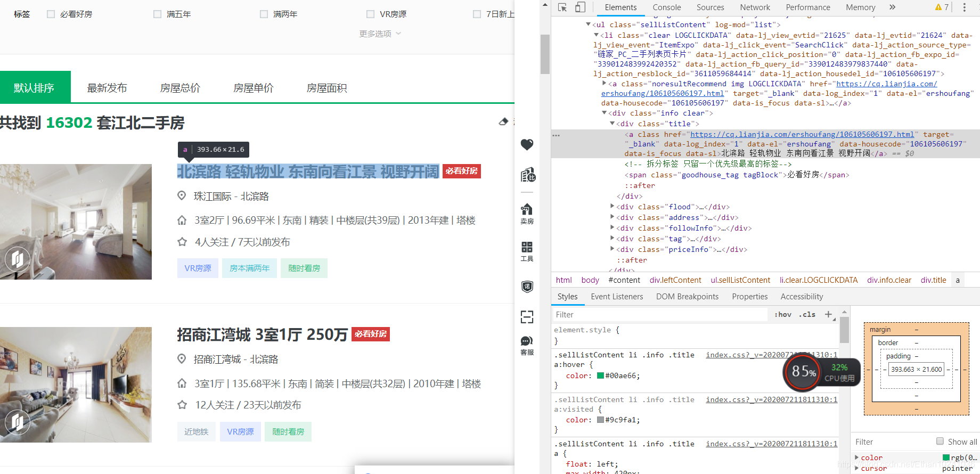
Task: Open index.css link for a:hover rule
Action: tap(772, 355)
